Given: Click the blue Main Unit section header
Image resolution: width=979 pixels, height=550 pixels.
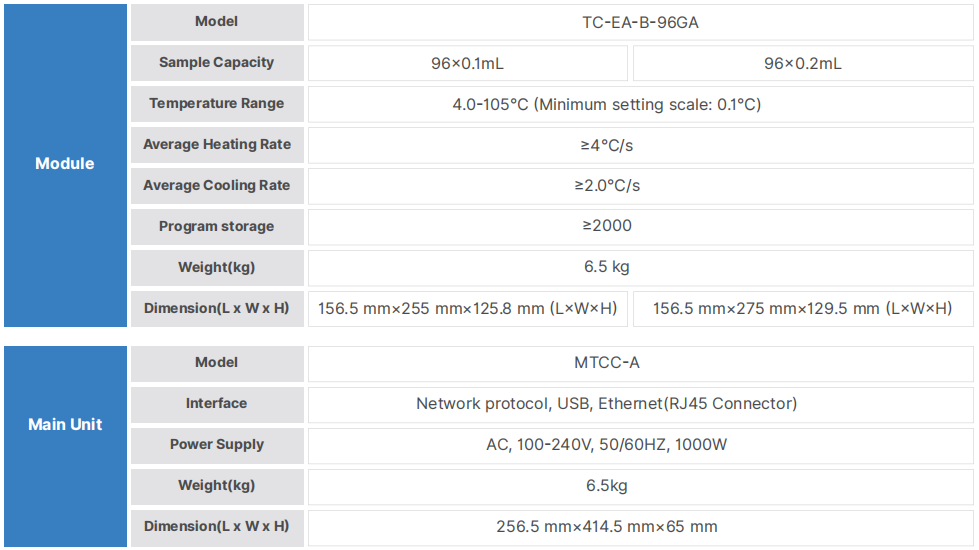Looking at the screenshot, I should (65, 425).
